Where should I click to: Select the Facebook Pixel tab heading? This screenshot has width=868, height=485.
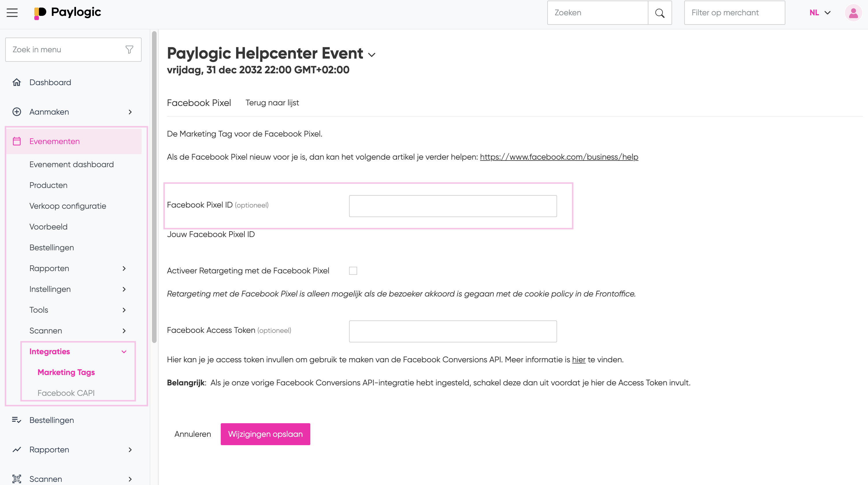click(x=199, y=103)
